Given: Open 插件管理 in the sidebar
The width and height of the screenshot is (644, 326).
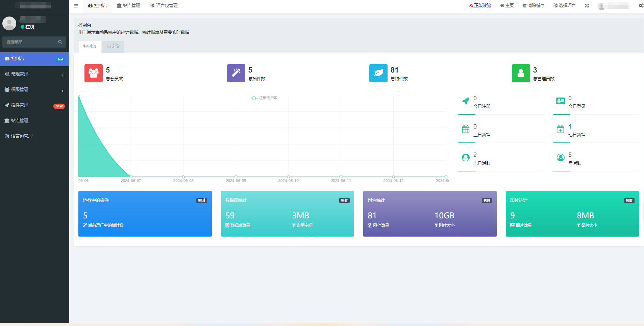Looking at the screenshot, I should click(34, 105).
